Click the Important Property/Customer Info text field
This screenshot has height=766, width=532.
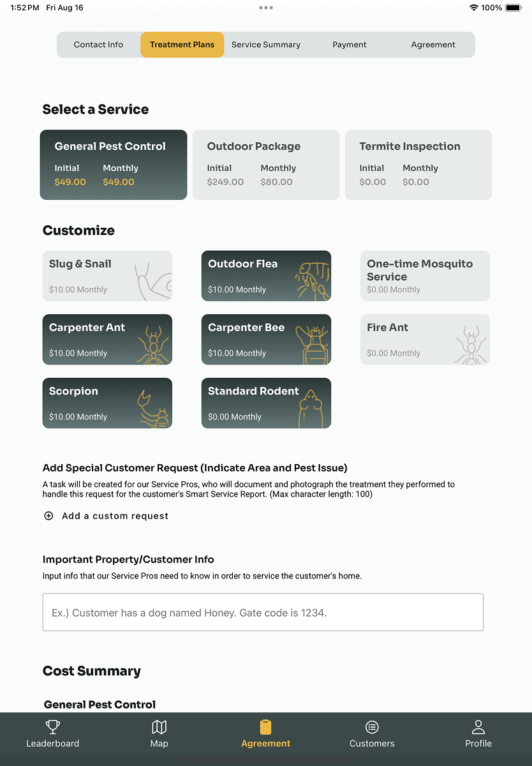coord(263,612)
